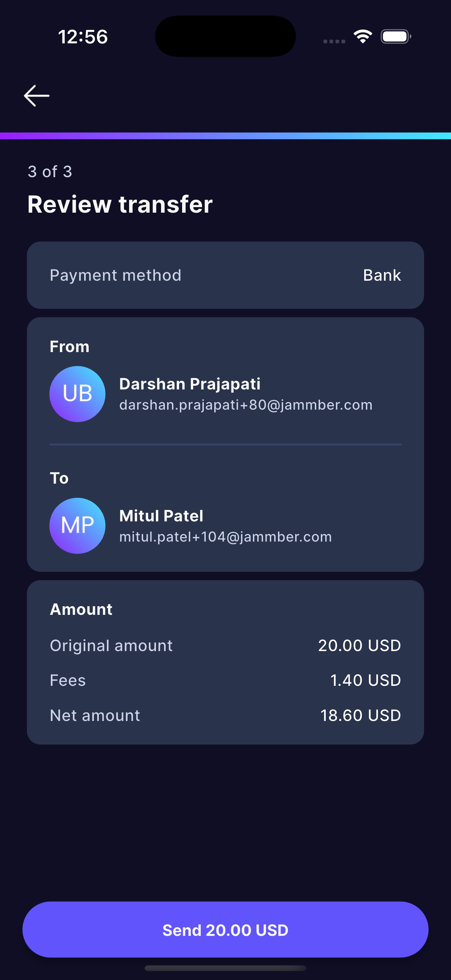
Task: Tap sender name Darshan Prajapati
Action: pos(190,384)
